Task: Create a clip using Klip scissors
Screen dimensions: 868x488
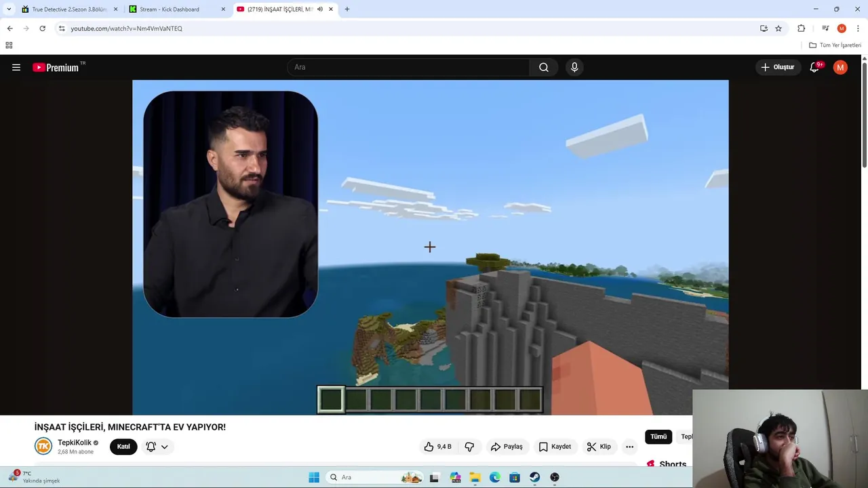Action: click(599, 447)
